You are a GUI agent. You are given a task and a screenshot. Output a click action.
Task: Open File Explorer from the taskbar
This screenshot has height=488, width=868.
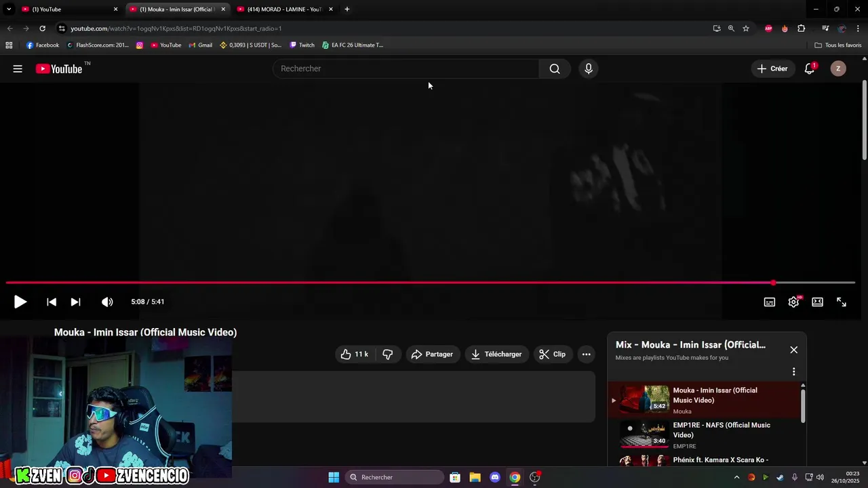pyautogui.click(x=475, y=477)
